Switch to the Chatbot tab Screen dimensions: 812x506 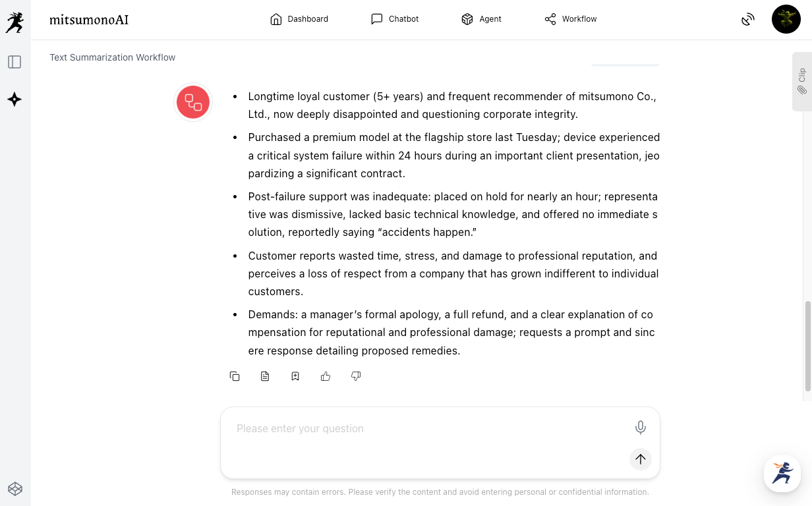pos(395,19)
